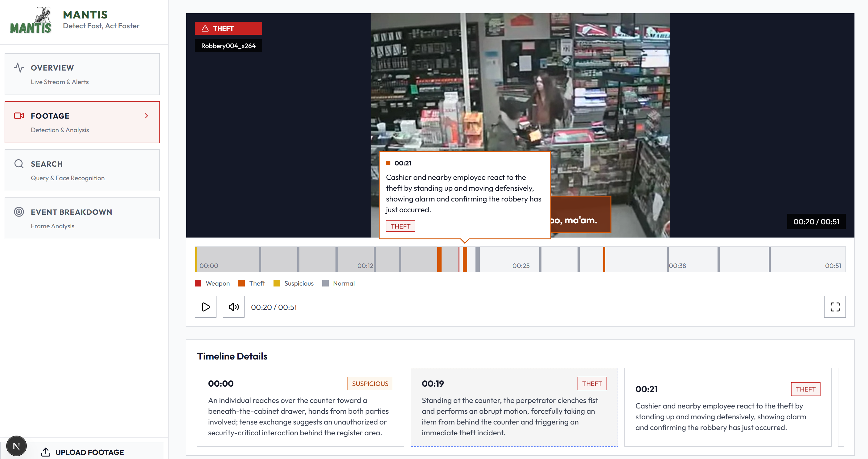
Task: Open the 00:00 suspicious timeline card
Action: point(300,407)
